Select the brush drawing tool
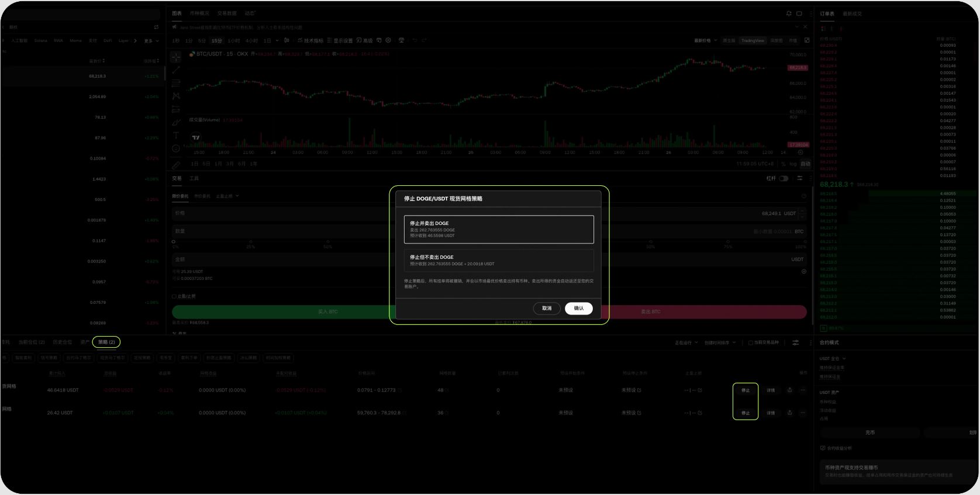 click(x=175, y=122)
